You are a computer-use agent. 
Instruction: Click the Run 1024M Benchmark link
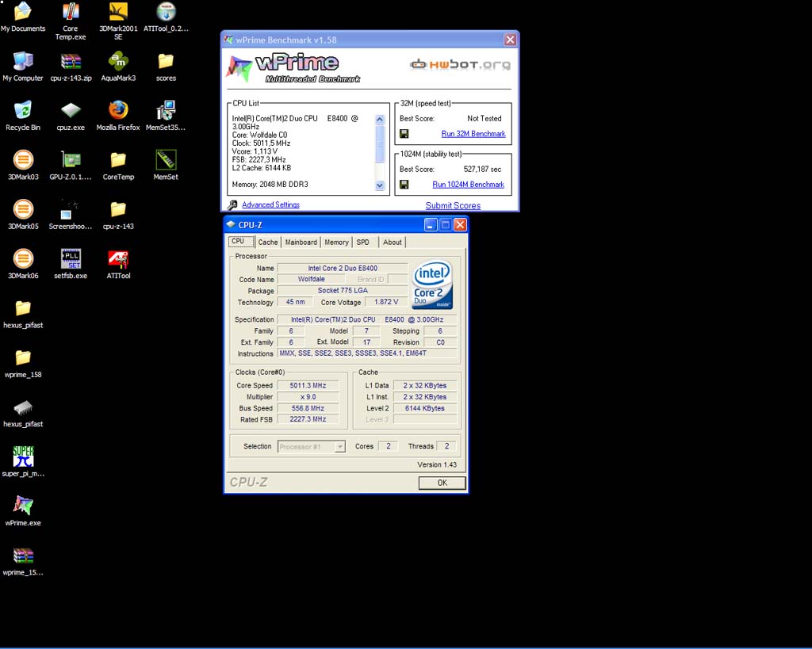point(468,185)
